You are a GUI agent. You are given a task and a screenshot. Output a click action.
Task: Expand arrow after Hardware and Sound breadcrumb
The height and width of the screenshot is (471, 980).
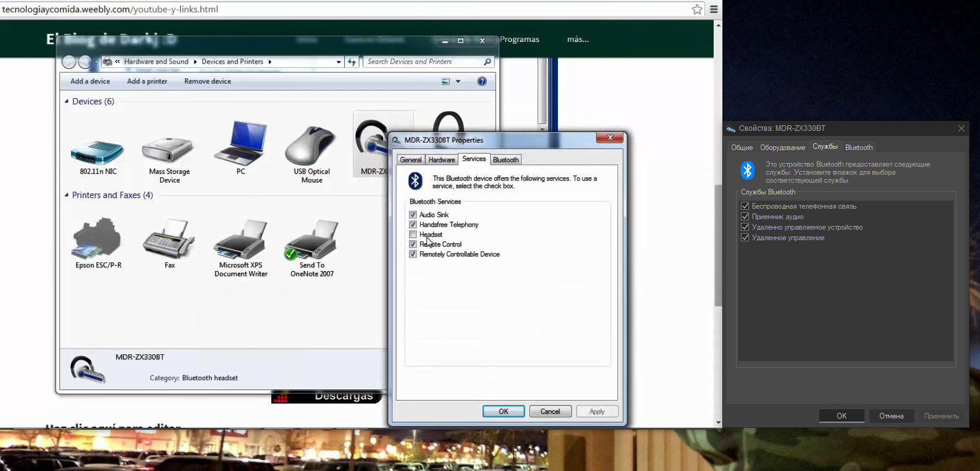pos(195,62)
